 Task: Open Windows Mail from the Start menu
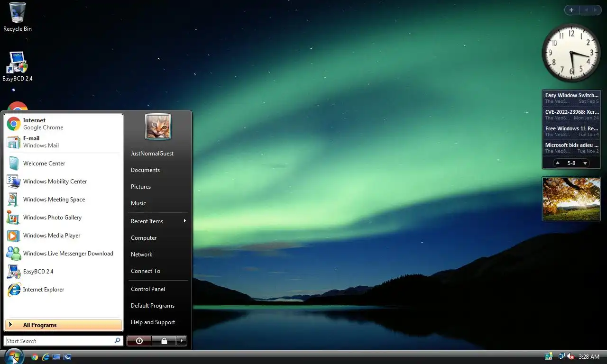tap(64, 142)
